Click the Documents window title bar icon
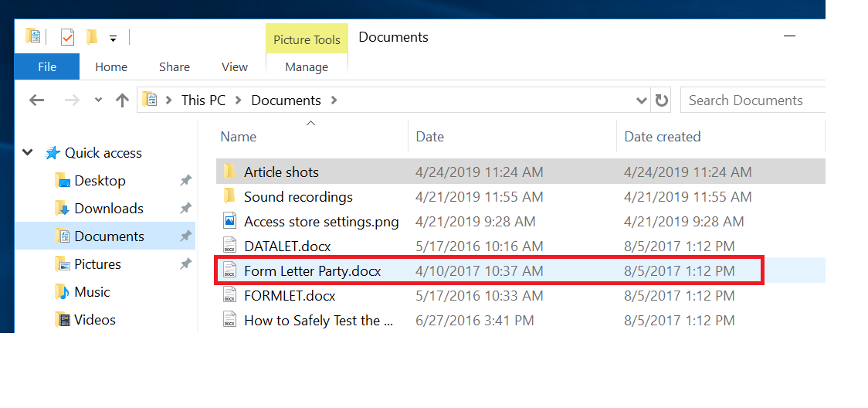 coord(32,37)
